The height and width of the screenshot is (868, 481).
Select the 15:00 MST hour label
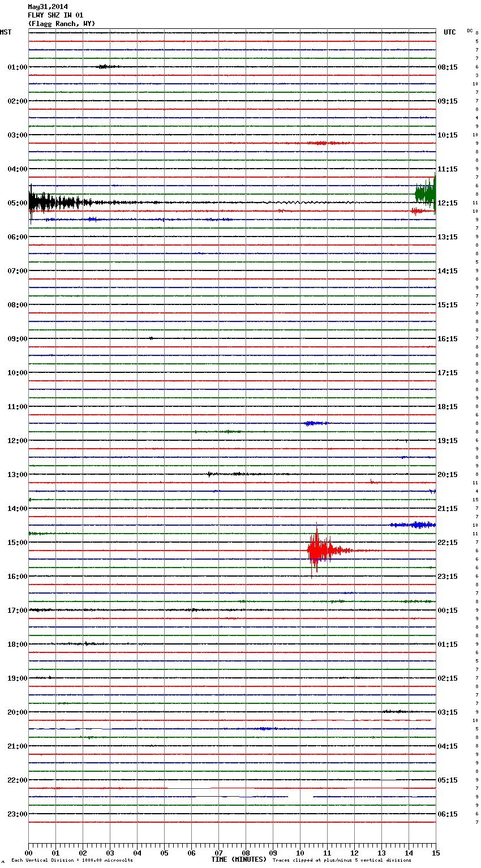click(x=18, y=543)
